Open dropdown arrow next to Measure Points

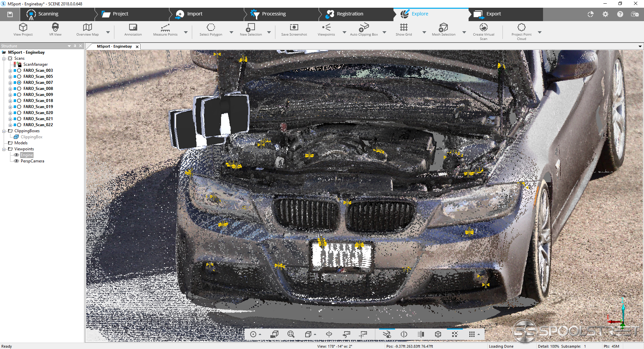185,33
